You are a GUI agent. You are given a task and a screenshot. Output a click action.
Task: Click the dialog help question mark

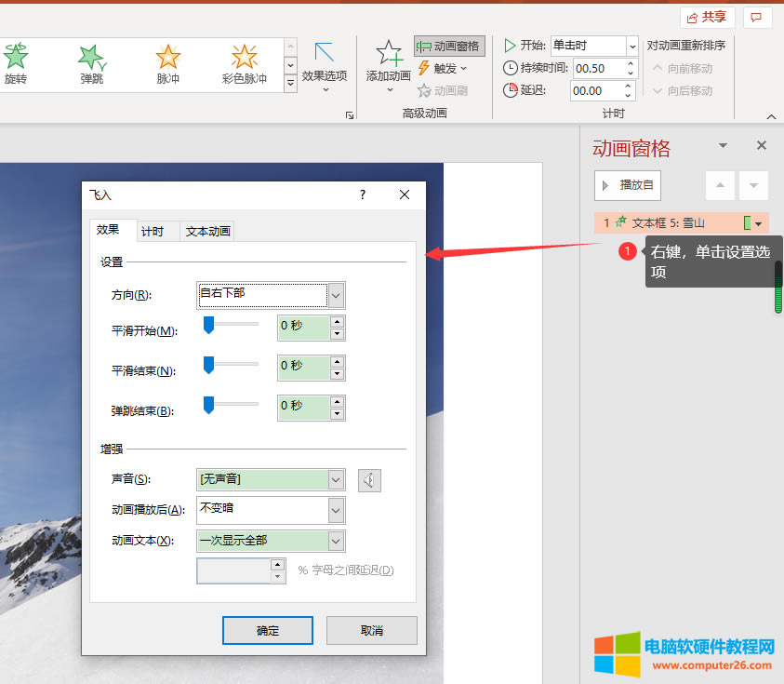pos(362,194)
